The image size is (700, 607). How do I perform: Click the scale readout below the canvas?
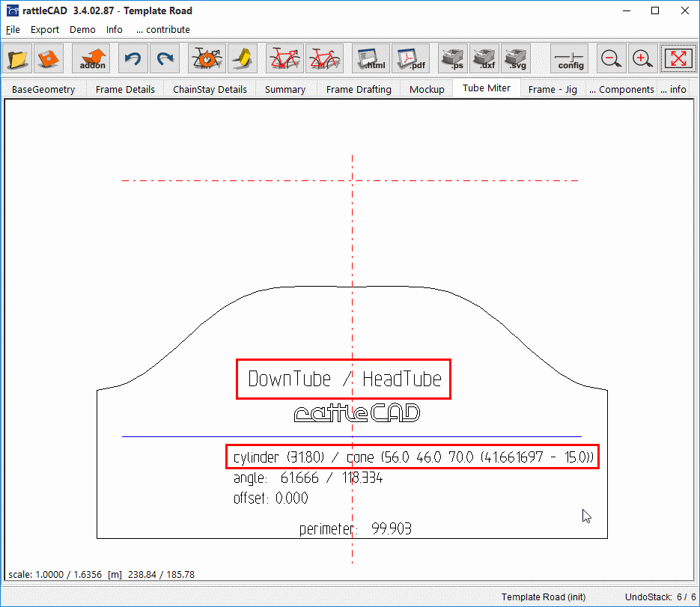click(x=101, y=574)
